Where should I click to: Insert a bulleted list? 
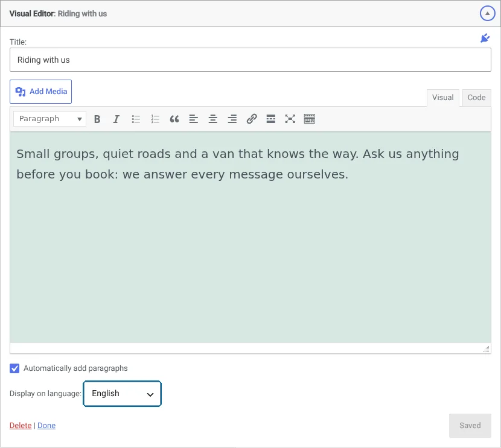[x=136, y=119]
